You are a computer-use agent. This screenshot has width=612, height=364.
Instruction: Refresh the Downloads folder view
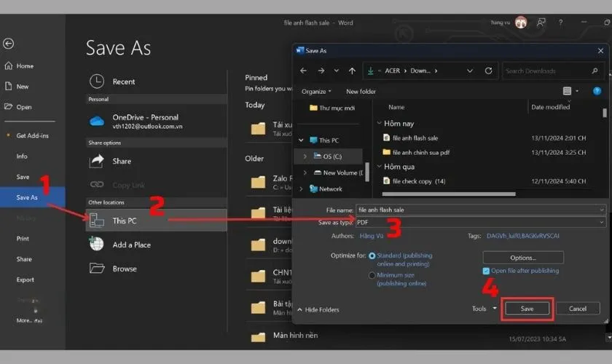pos(488,71)
